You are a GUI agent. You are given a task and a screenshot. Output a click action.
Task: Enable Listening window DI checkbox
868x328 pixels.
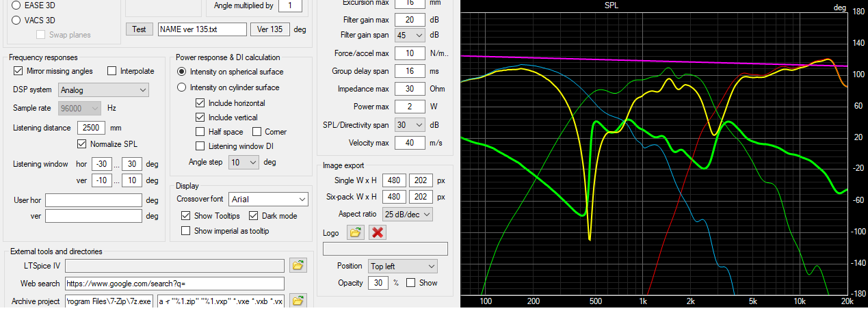[x=235, y=146]
